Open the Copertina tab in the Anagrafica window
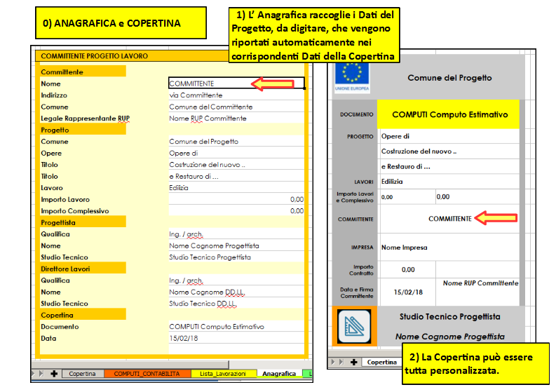Image resolution: width=556 pixels, height=392 pixels. point(82,374)
